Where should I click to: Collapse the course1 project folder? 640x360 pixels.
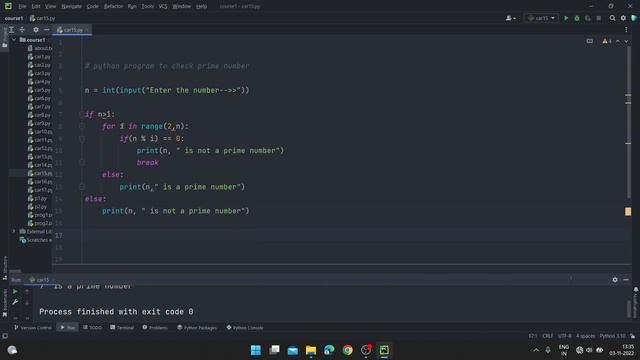tap(14, 40)
